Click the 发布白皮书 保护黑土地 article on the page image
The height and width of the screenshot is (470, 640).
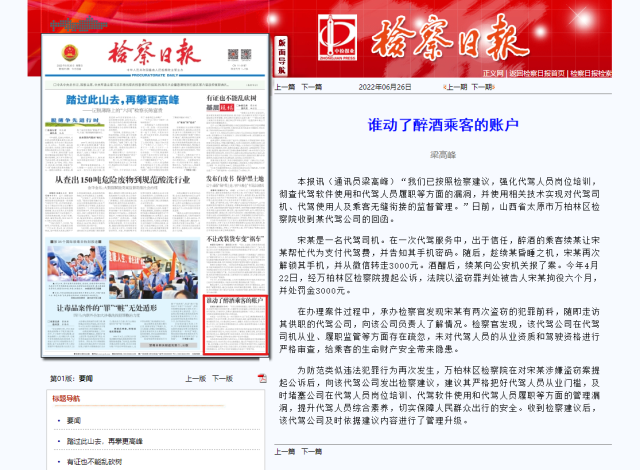[x=235, y=204]
